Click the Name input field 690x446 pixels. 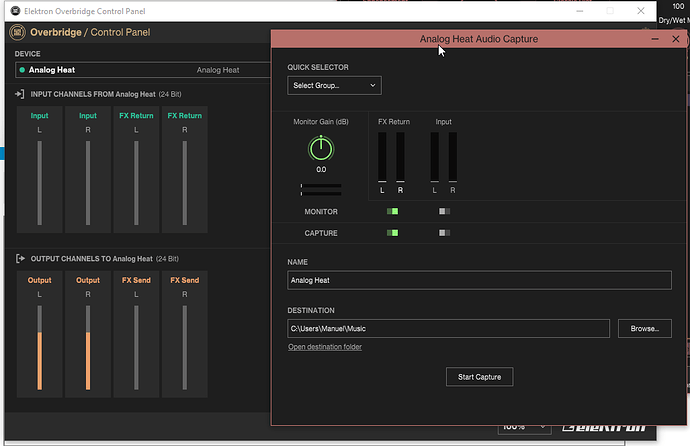point(479,280)
